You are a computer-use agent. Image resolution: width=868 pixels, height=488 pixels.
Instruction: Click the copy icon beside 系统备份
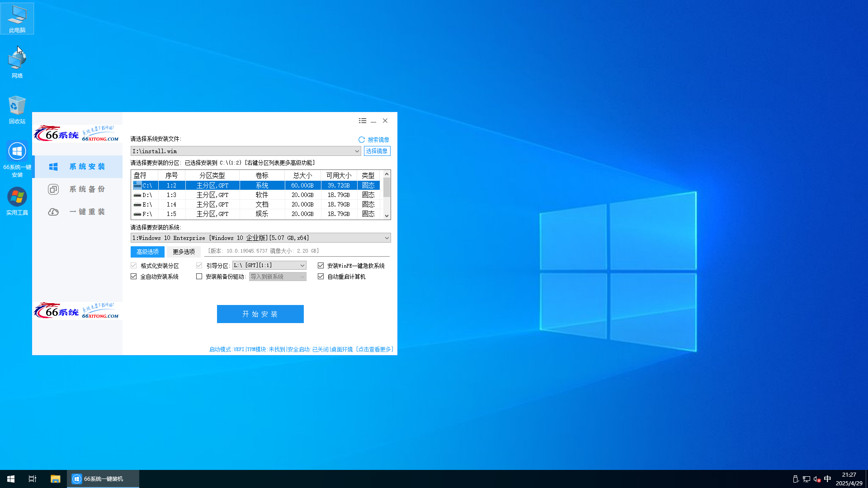tap(53, 189)
